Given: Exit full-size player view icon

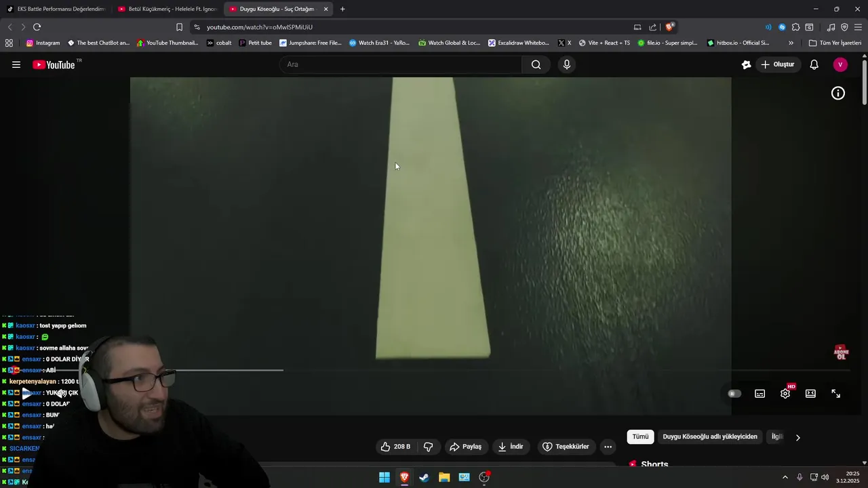Looking at the screenshot, I should (x=836, y=394).
